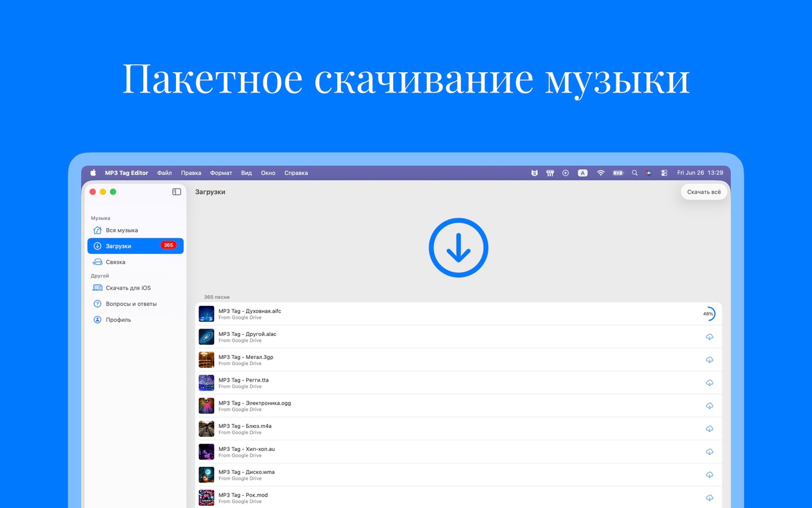
Task: Download cloud icon for Диско.wma
Action: click(x=709, y=475)
